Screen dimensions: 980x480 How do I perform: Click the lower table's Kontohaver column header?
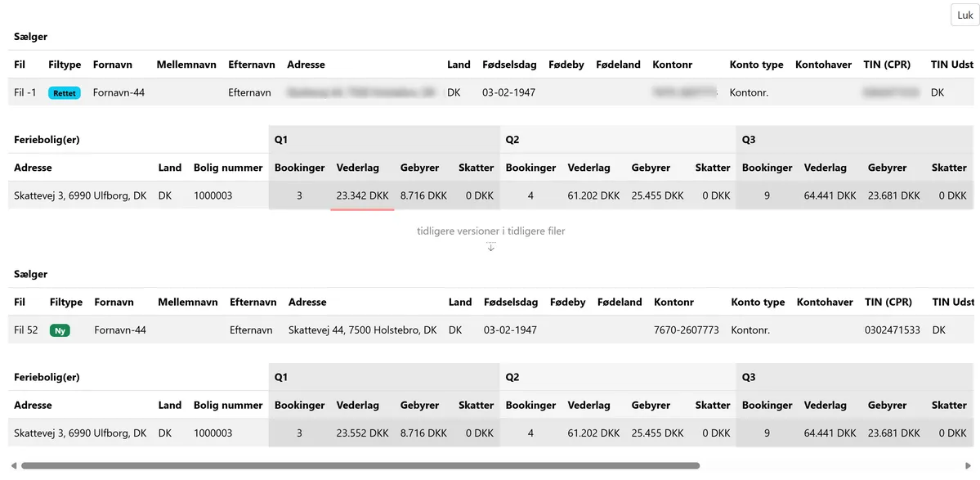point(825,302)
